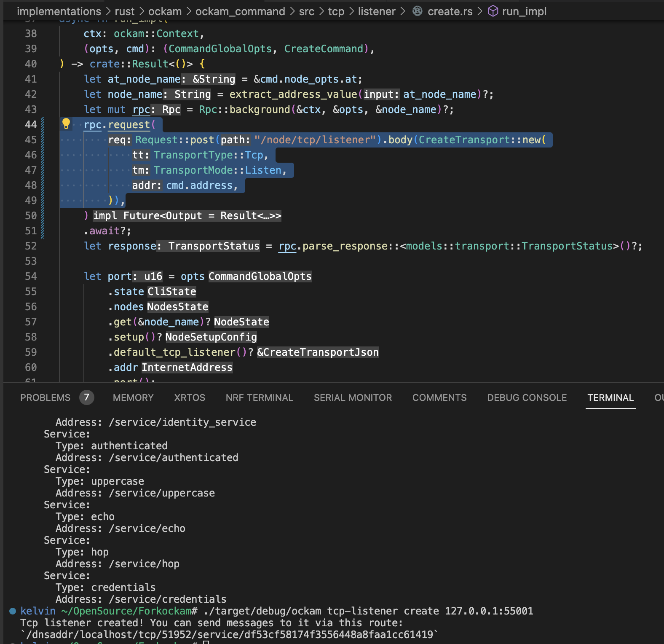Click line number 44 in the gutter
This screenshot has height=644, width=664.
click(31, 124)
